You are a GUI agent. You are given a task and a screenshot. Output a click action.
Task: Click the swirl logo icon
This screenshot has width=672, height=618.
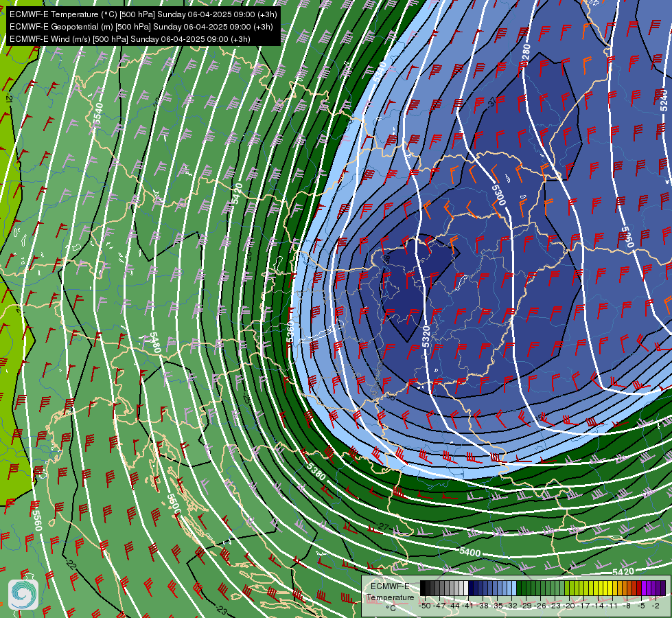[23, 594]
